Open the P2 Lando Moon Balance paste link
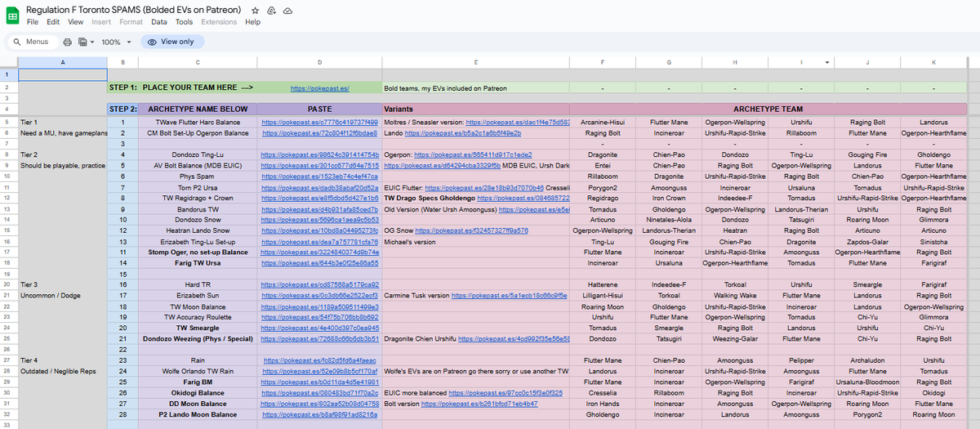 coord(319,414)
